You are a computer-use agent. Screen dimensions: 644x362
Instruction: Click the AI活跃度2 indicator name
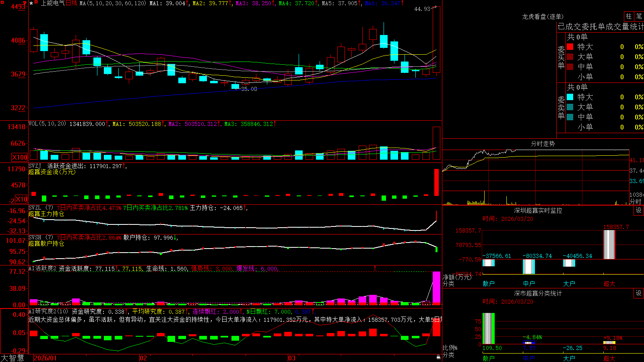coord(42,268)
